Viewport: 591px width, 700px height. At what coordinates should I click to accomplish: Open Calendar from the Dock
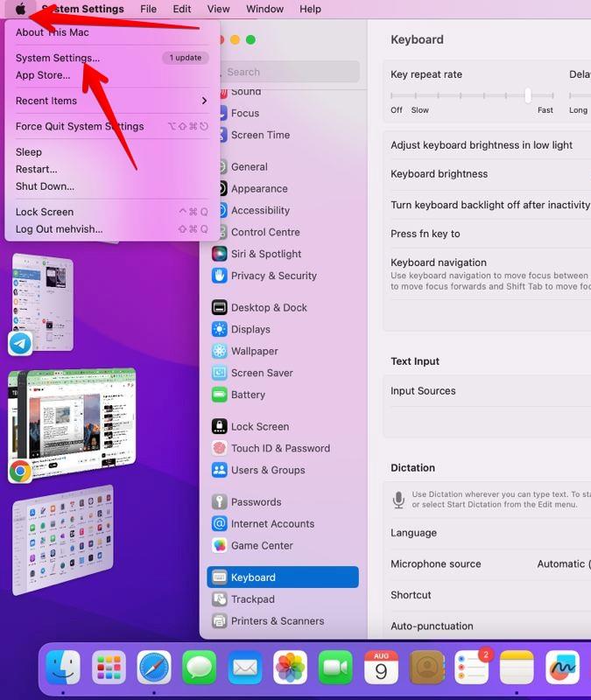pyautogui.click(x=381, y=668)
